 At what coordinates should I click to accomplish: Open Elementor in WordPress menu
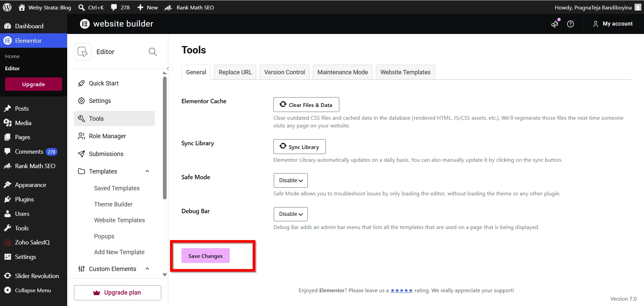click(34, 41)
